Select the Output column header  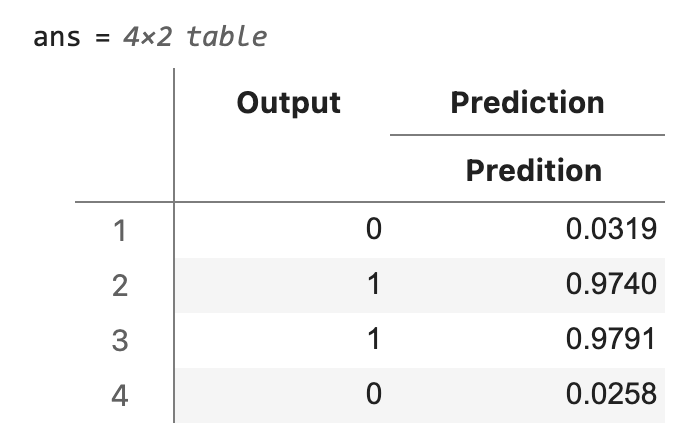click(289, 102)
